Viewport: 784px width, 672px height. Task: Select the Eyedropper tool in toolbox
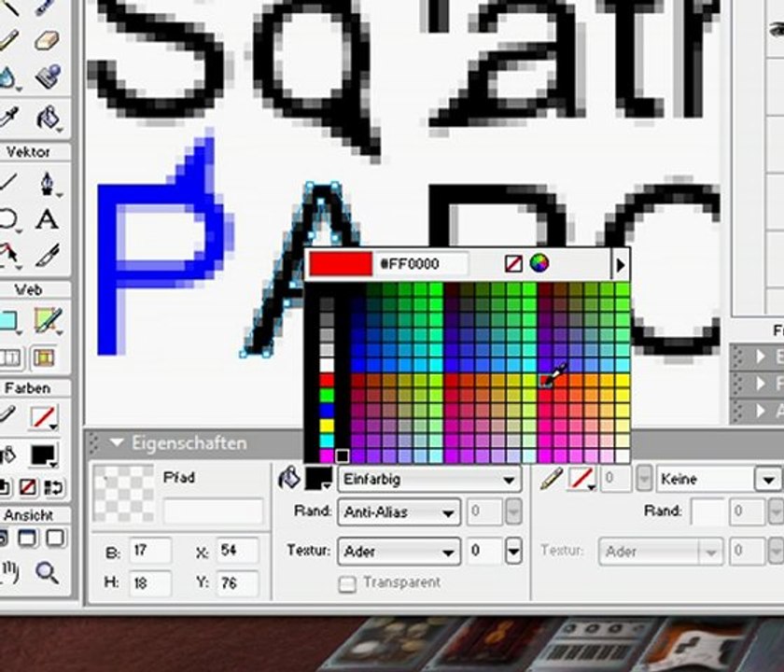point(8,118)
